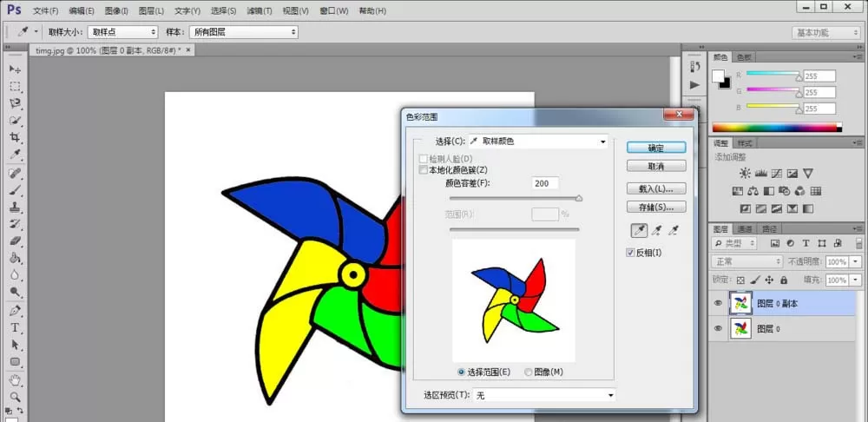The width and height of the screenshot is (868, 422).
Task: Open the layer blend mode 正常 dropdown
Action: 747,261
